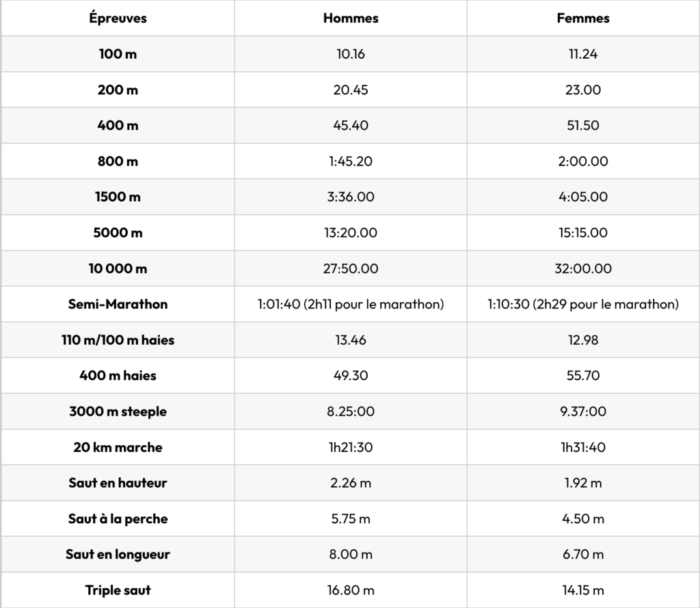The height and width of the screenshot is (608, 700).
Task: Click the Femmes column header
Action: [583, 18]
